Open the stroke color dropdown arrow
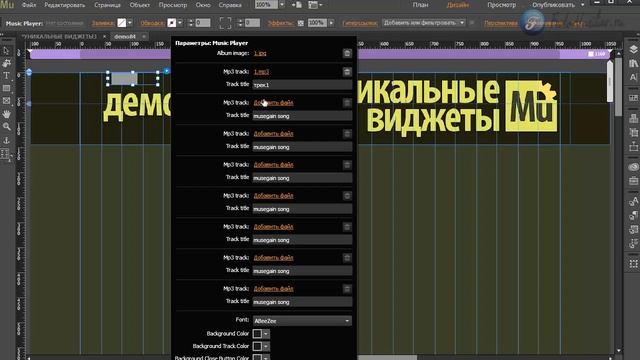Image resolution: width=640 pixels, height=360 pixels. (180, 23)
